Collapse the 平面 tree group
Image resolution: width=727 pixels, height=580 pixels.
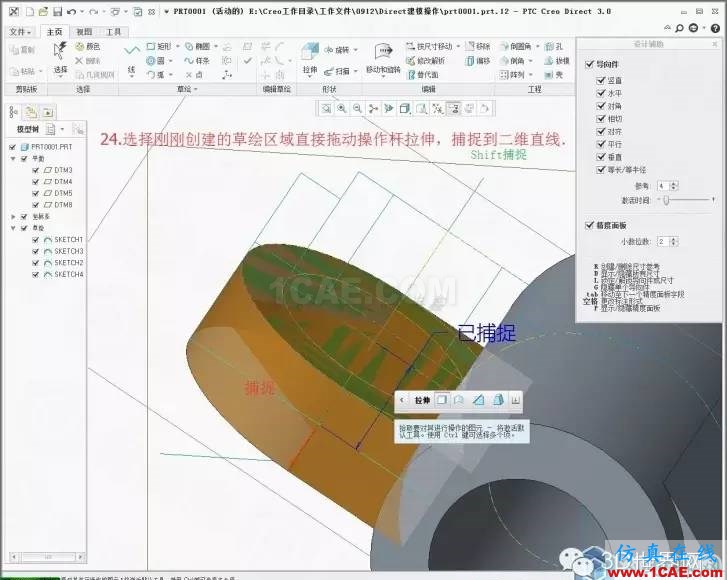coord(13,159)
